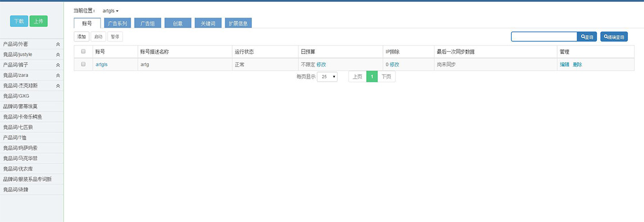
Task: Toggle the chevron beside 竞品词/zara
Action: click(58, 75)
